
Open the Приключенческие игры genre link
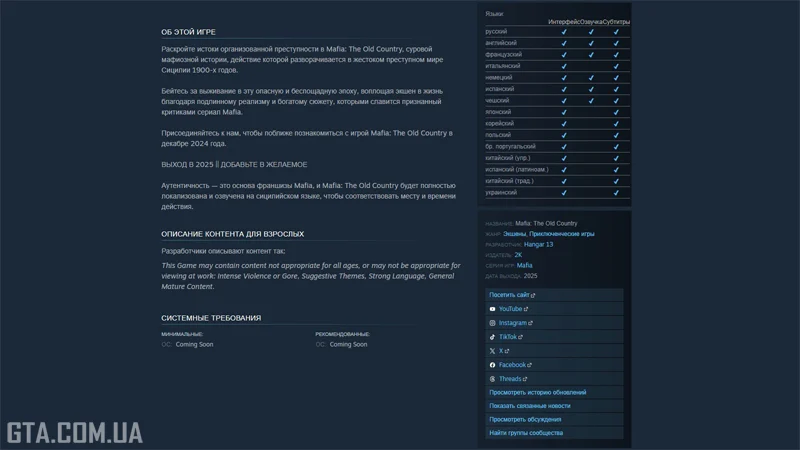click(562, 234)
